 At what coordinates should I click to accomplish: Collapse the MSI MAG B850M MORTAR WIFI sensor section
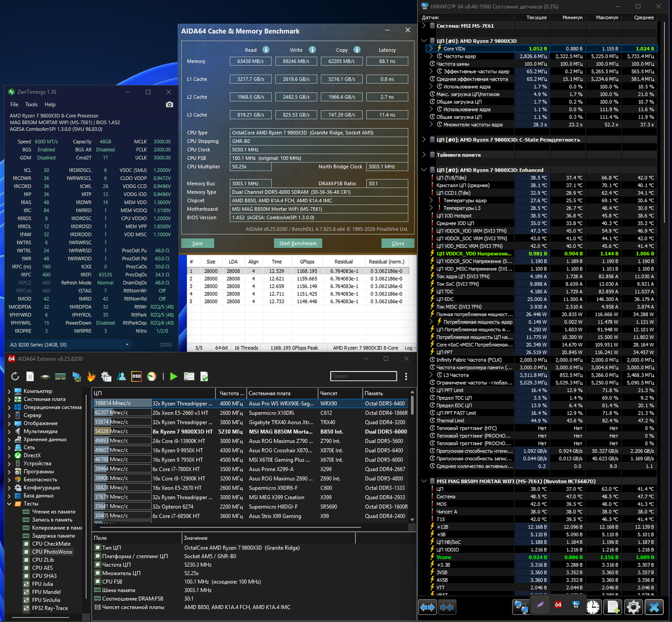[x=424, y=481]
